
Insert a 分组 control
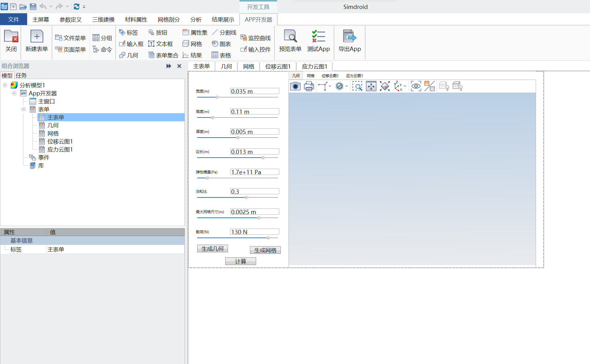(x=102, y=38)
